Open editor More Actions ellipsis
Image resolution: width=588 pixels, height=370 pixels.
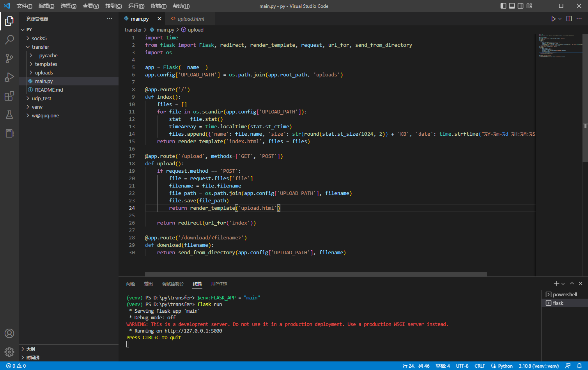[579, 19]
